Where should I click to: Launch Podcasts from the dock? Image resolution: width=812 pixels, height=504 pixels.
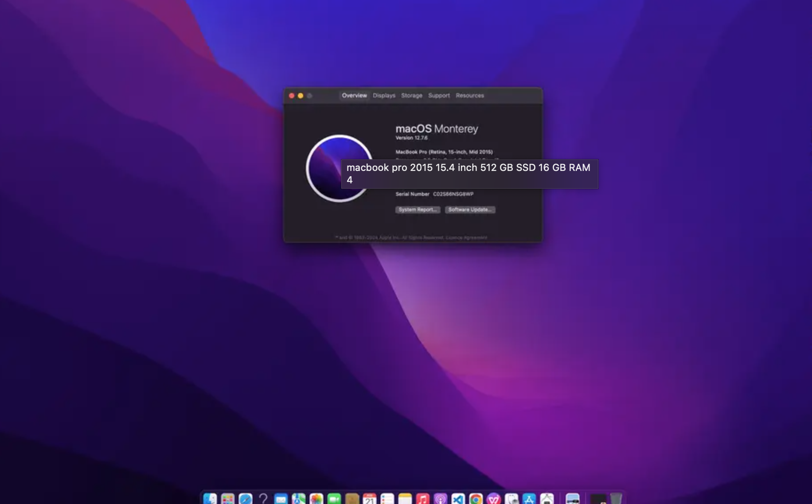(441, 499)
